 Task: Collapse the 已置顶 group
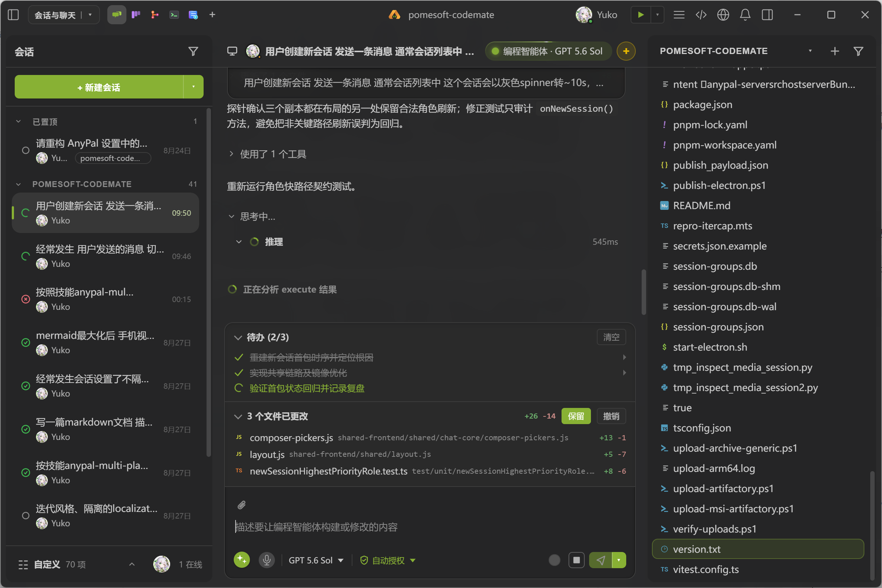(18, 122)
